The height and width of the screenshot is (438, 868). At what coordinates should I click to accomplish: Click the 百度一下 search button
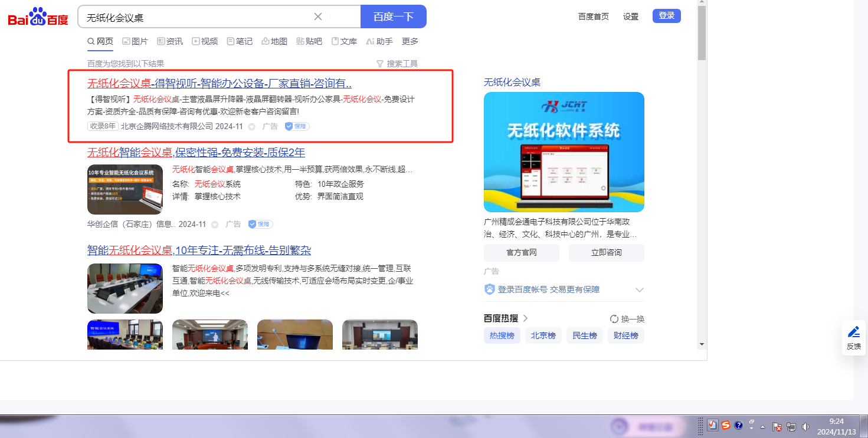point(394,17)
